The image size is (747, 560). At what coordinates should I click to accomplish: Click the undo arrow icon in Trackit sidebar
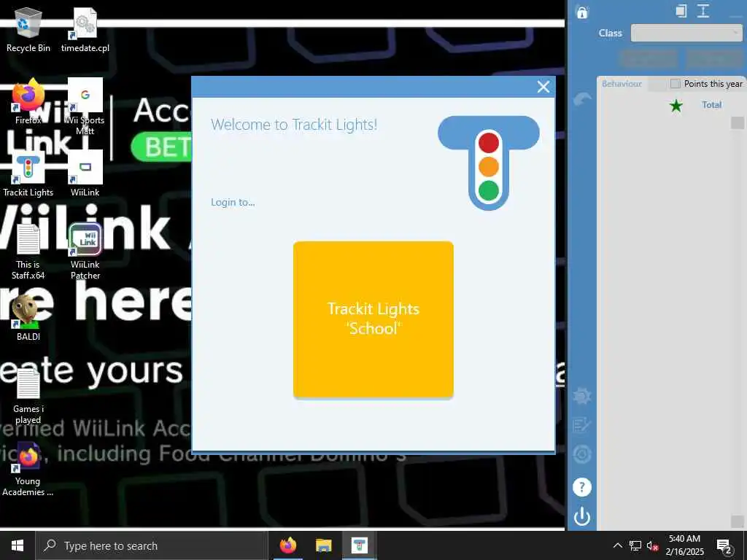581,99
